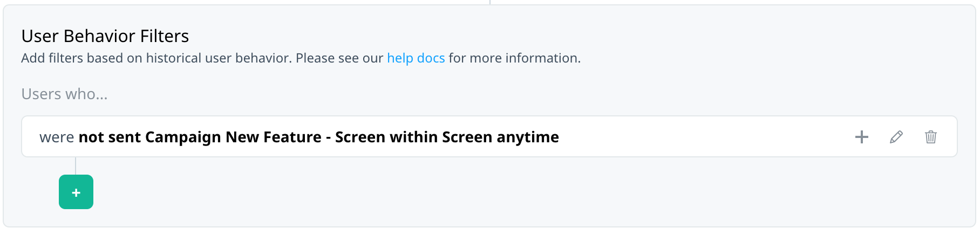Click empty space in the filter row card

702,137
